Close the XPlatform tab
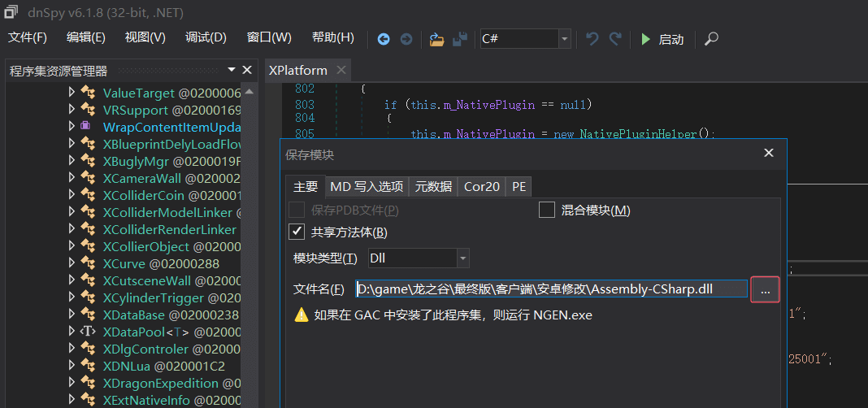 coord(341,71)
